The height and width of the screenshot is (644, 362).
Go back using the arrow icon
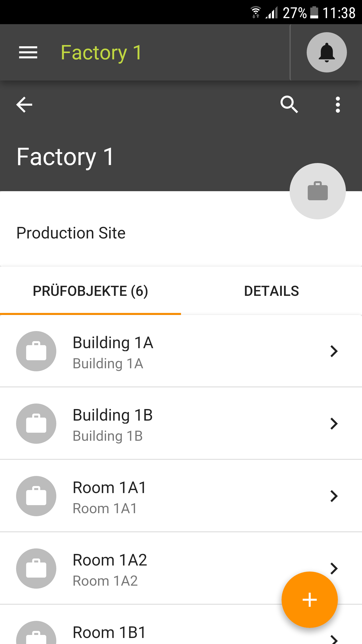pos(24,105)
